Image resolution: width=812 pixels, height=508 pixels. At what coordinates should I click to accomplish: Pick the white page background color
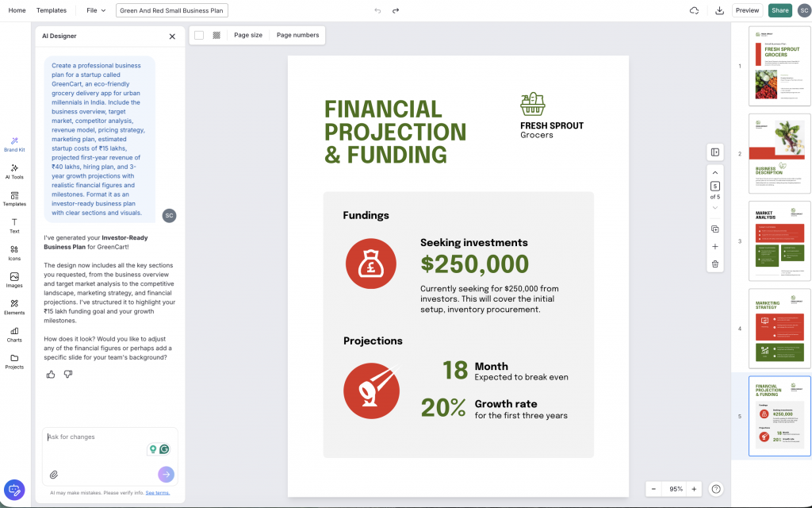[x=199, y=35]
